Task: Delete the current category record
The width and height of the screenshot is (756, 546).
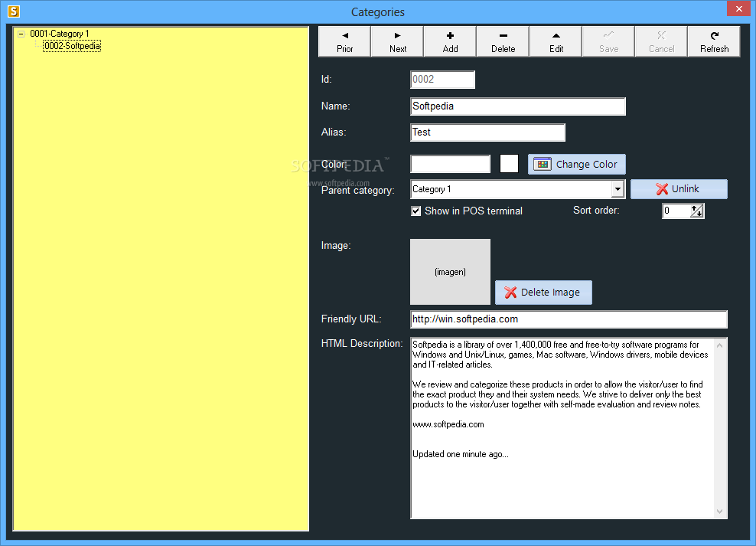Action: click(503, 42)
